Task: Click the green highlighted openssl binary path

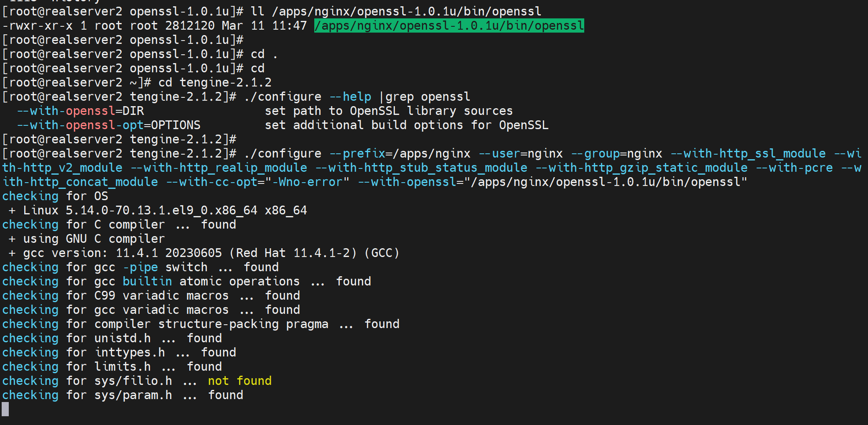Action: [x=449, y=26]
